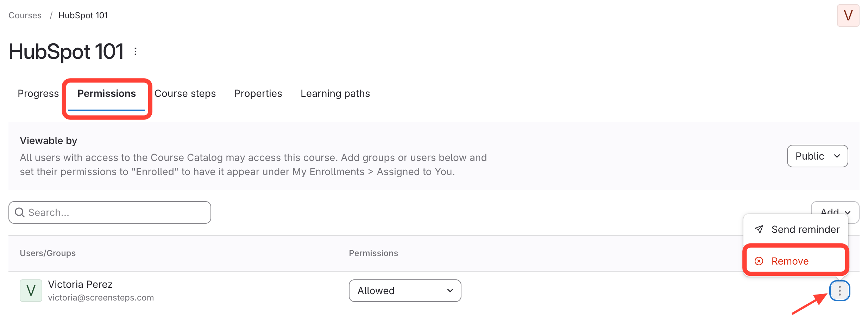Select the Permissions tab

tap(107, 94)
